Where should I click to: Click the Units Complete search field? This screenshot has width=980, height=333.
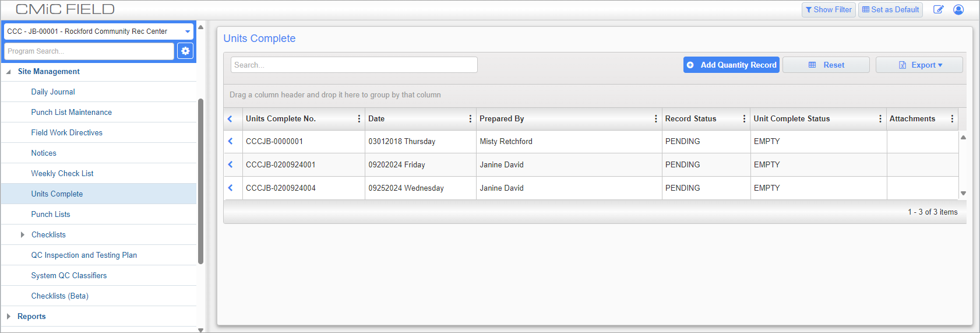click(354, 65)
